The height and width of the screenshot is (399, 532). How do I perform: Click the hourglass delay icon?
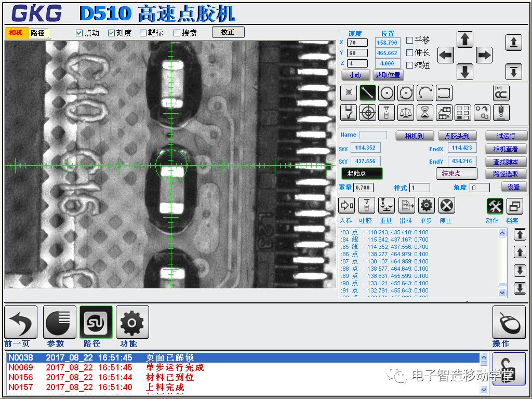point(425,112)
